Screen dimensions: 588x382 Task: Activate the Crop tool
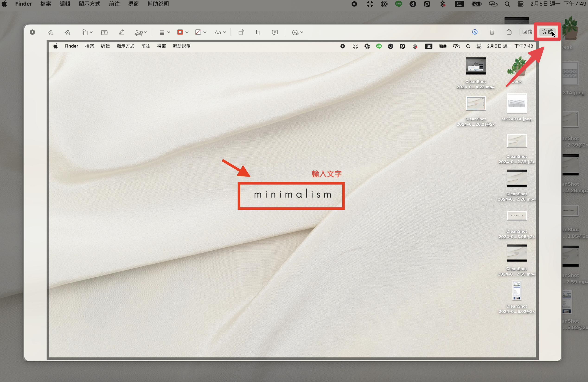[x=258, y=32]
